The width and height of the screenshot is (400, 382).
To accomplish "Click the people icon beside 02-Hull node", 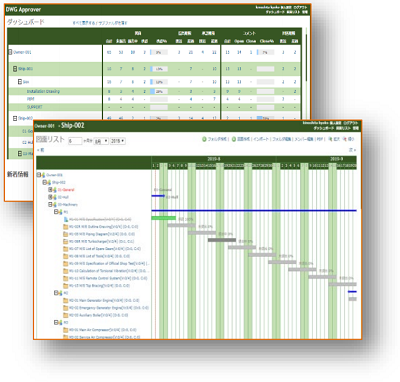I will (54, 197).
